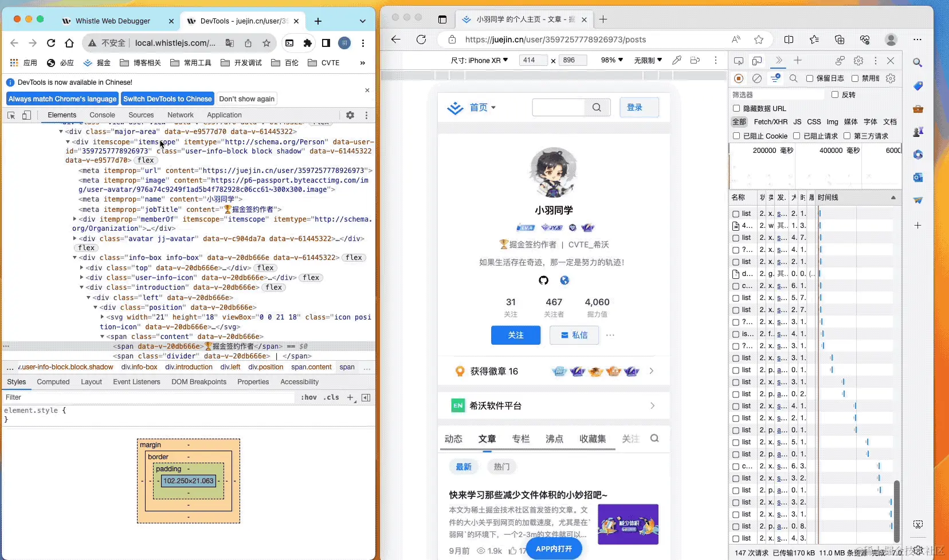Click APP内打开 floating button

pos(554,549)
